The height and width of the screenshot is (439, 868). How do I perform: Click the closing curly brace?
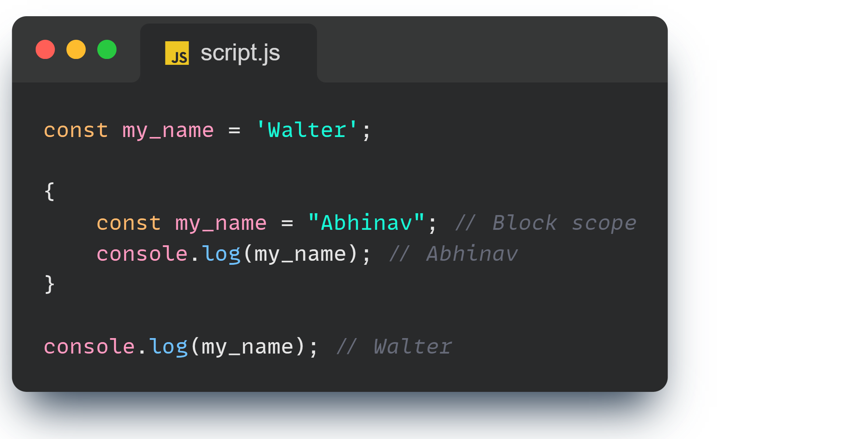click(x=49, y=284)
